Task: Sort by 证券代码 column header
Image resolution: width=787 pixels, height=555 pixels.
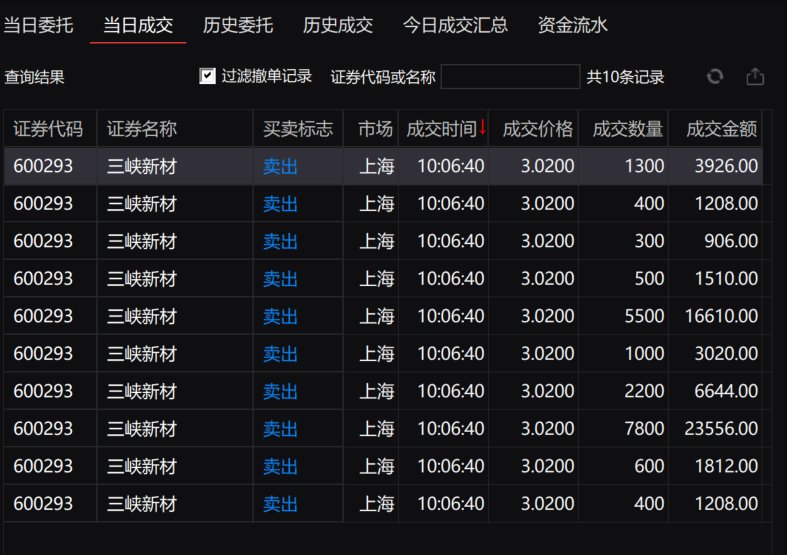Action: click(48, 129)
